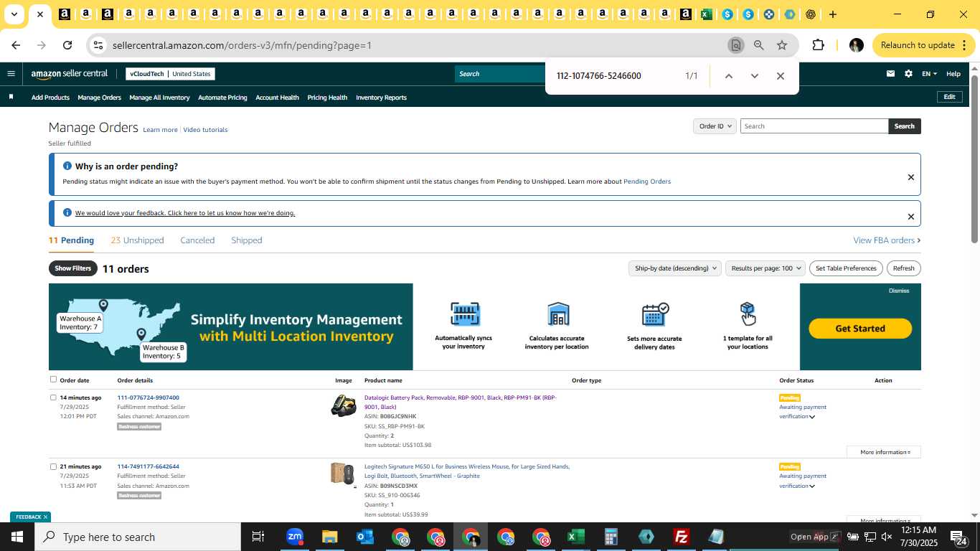Check the box for order 111-0776724-9907400
Screen dimensions: 980x551
(x=53, y=397)
